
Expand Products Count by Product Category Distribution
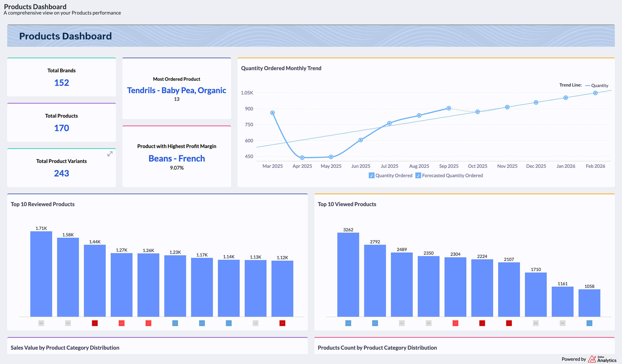377,348
